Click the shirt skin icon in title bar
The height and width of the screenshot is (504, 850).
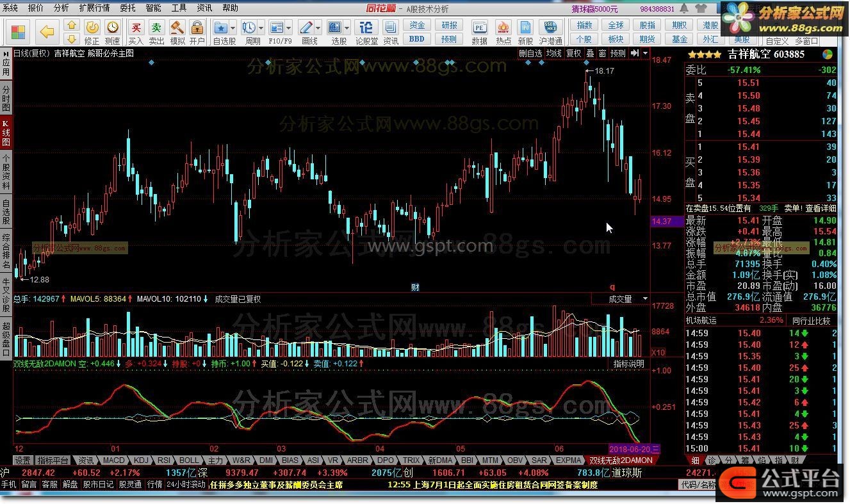[x=700, y=8]
